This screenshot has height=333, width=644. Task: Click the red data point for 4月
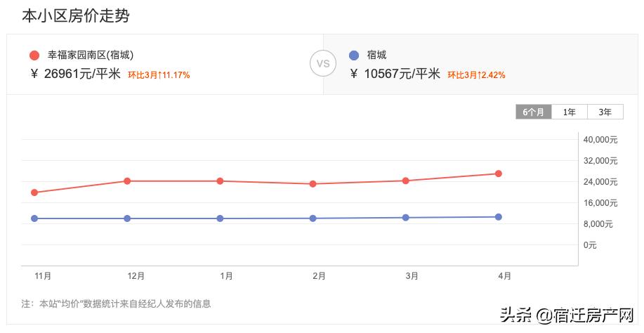coord(498,174)
